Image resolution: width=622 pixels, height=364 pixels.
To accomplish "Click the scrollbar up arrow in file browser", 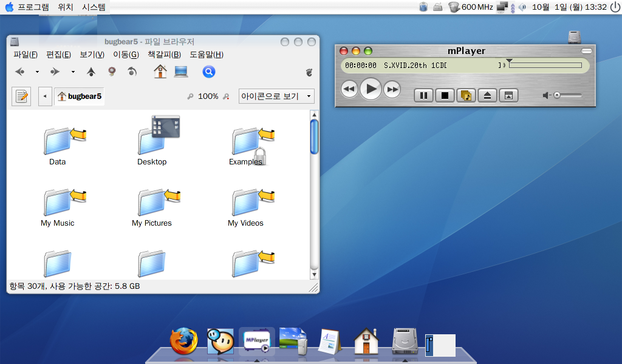I will coord(314,115).
